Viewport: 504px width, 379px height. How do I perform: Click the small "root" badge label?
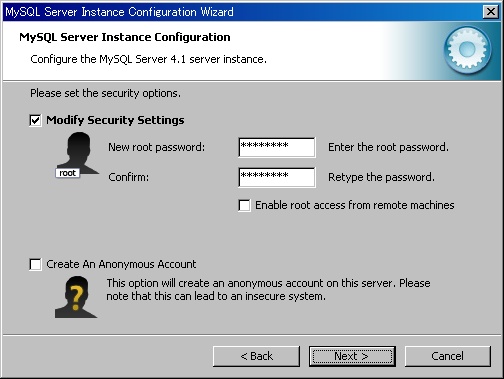(x=67, y=173)
